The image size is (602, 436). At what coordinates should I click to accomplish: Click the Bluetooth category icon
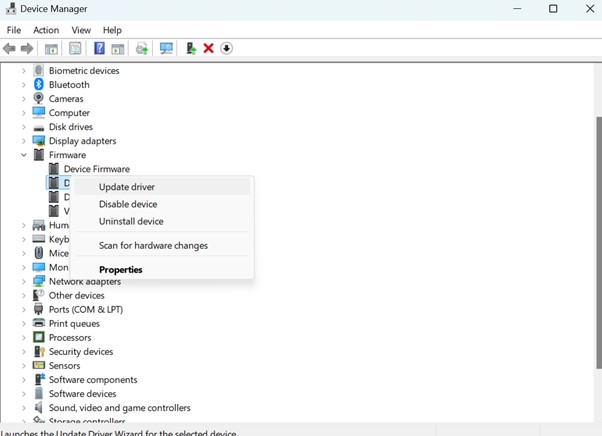pos(38,84)
